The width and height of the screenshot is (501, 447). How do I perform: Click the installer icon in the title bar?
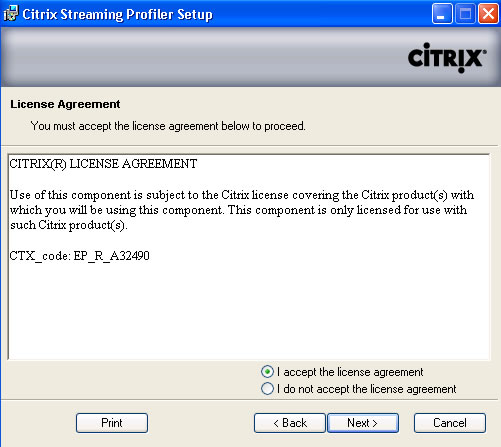[x=11, y=14]
